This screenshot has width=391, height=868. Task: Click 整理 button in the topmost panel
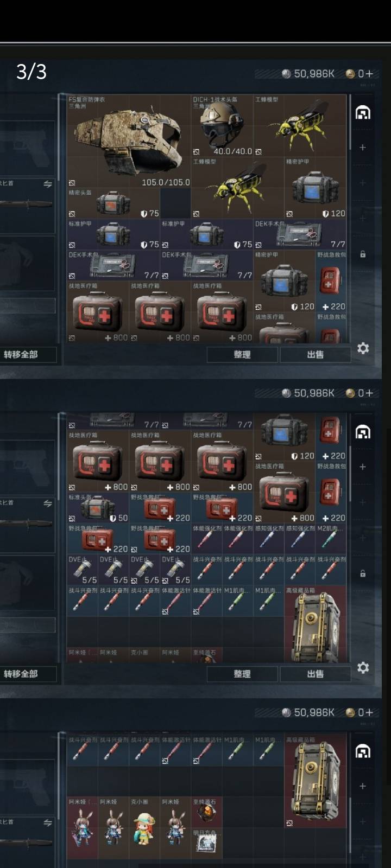(x=242, y=354)
